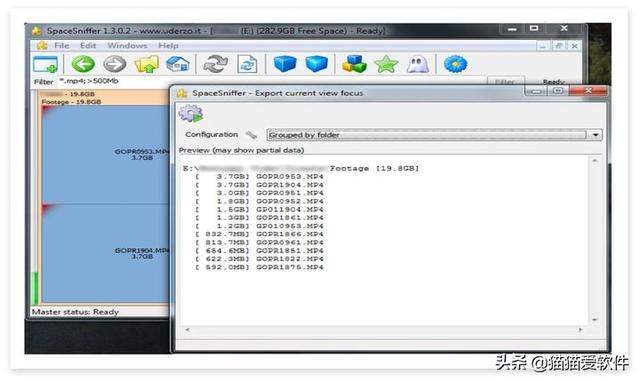Select the GOPR0953.MP4 block in the treemap
The width and height of the screenshot is (640, 382).
pyautogui.click(x=106, y=154)
